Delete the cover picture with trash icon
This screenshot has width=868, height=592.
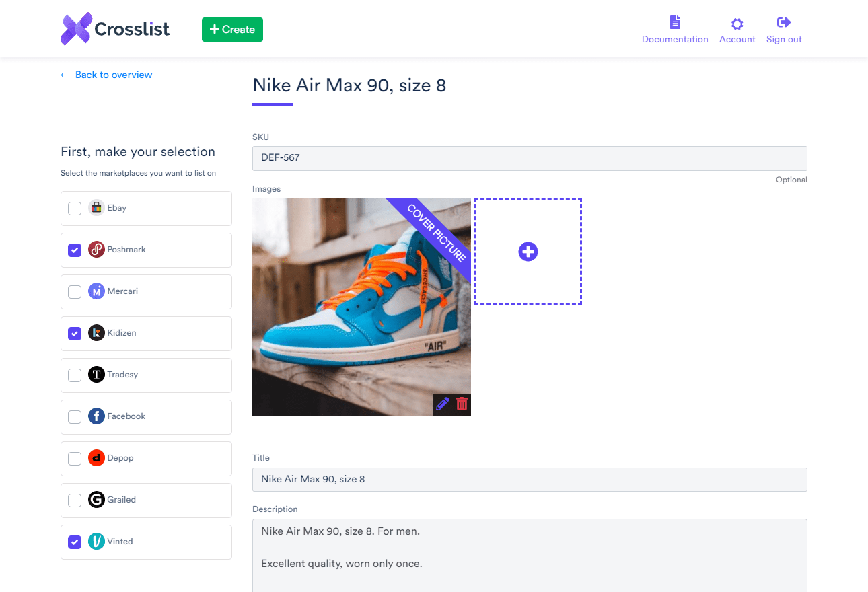point(462,404)
